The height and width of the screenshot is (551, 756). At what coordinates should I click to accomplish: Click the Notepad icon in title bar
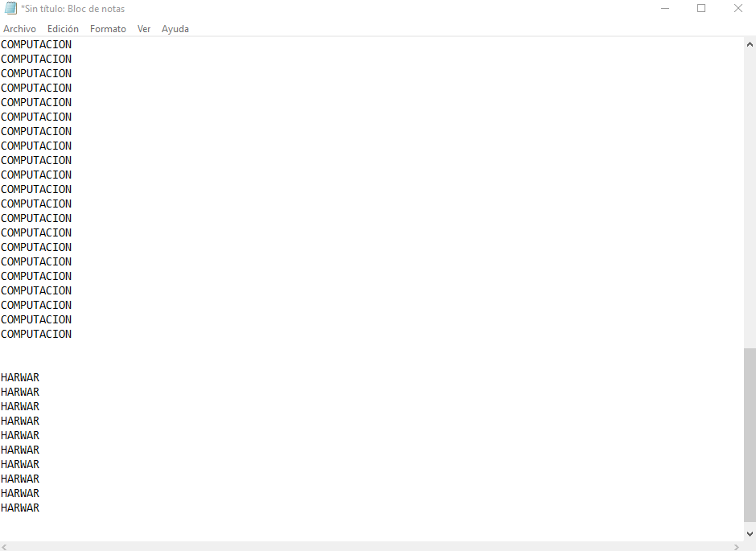pyautogui.click(x=10, y=8)
